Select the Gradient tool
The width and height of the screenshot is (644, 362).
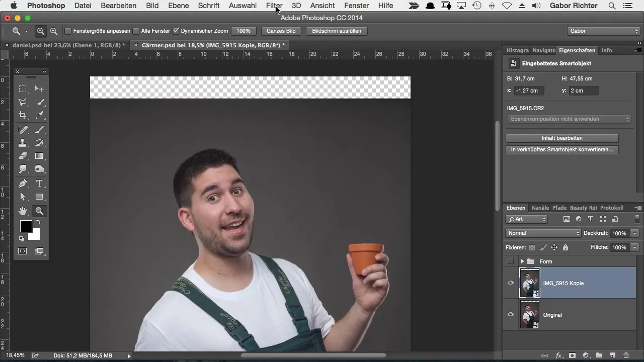[x=39, y=156]
